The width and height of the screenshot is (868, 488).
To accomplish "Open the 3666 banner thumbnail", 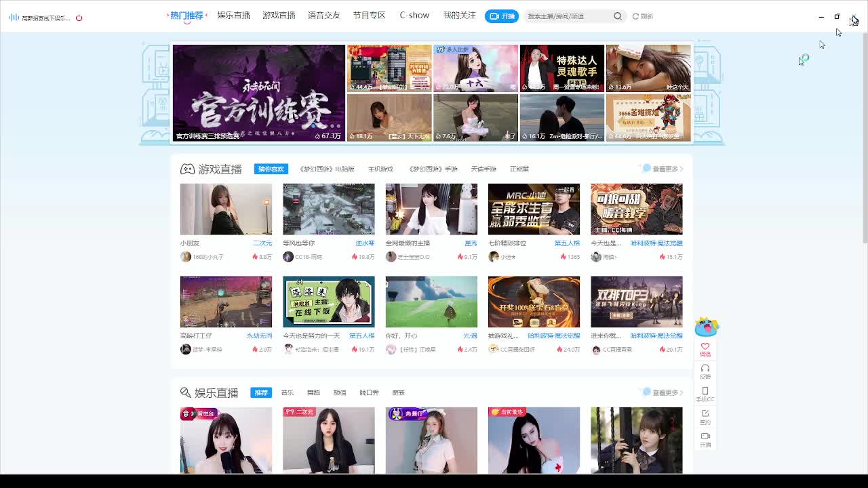I will [648, 117].
